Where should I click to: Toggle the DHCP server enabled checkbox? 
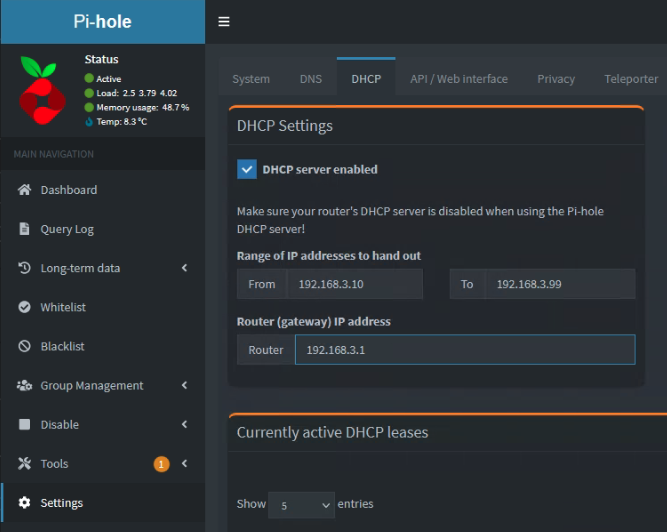[x=247, y=169]
